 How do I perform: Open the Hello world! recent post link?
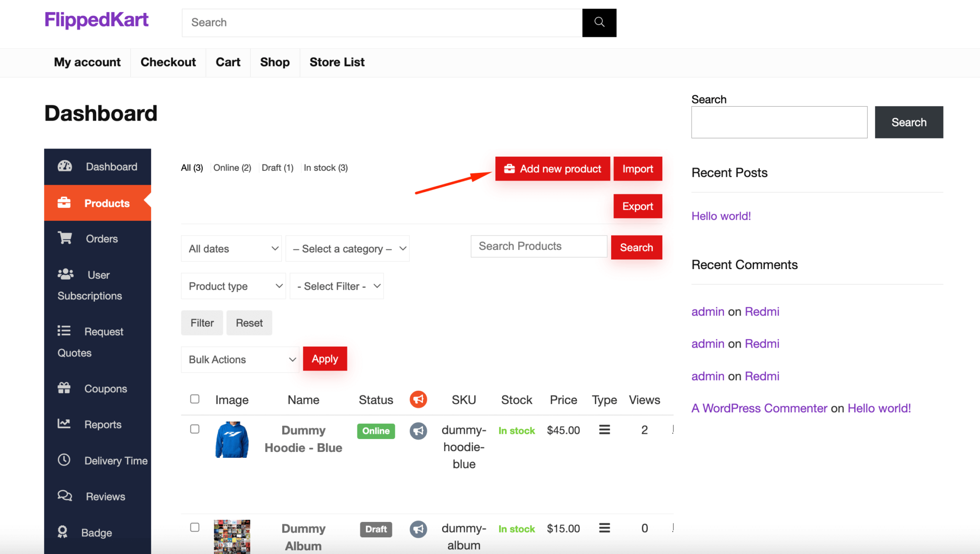[721, 216]
